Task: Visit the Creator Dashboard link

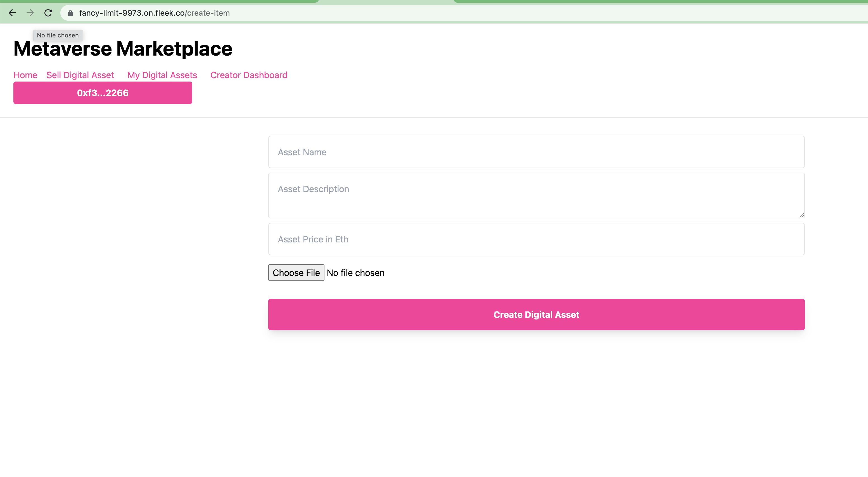Action: click(249, 75)
